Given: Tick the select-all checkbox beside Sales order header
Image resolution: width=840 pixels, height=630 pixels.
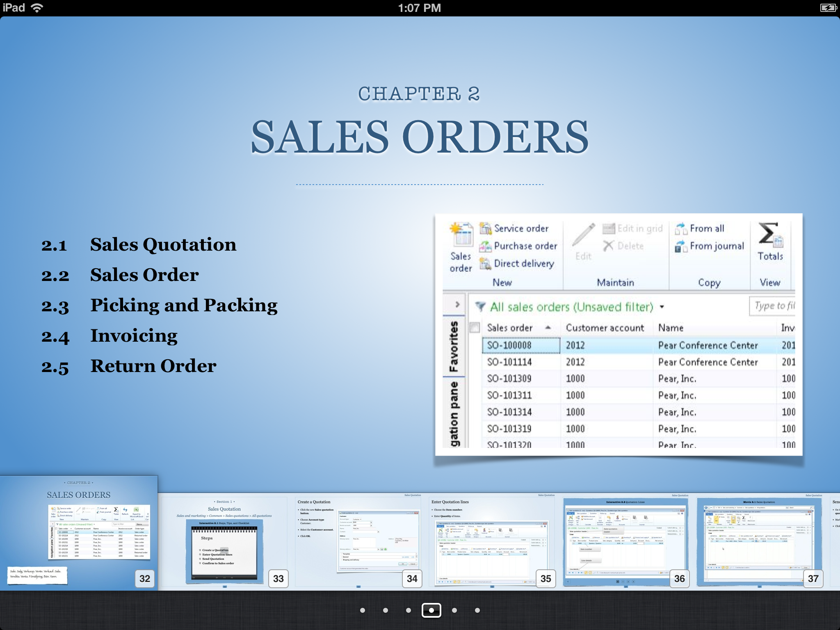Looking at the screenshot, I should (475, 328).
